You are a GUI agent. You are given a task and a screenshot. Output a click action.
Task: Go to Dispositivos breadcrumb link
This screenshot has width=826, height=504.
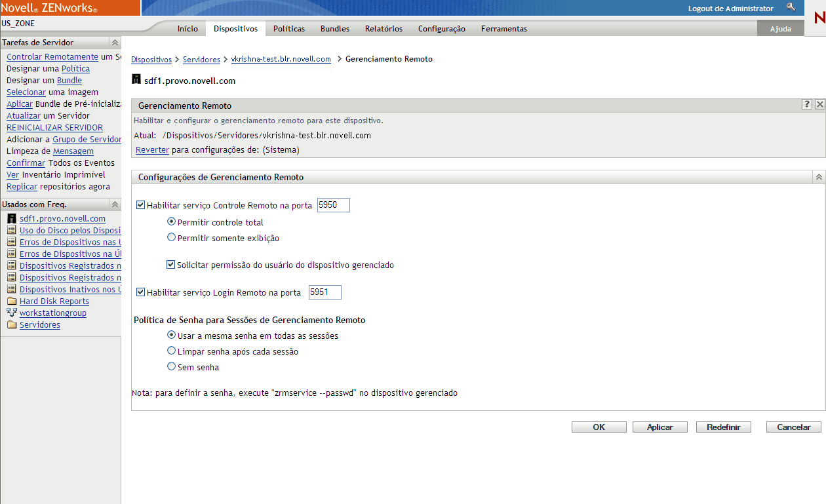(x=151, y=59)
